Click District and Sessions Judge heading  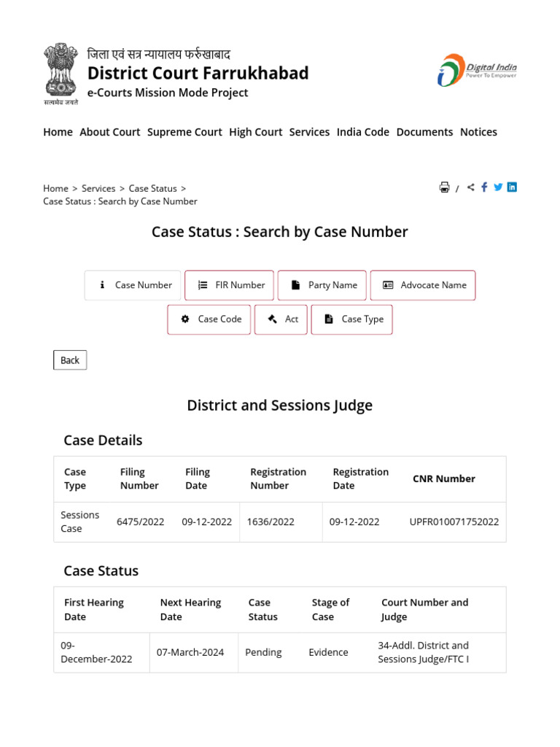[x=280, y=406]
